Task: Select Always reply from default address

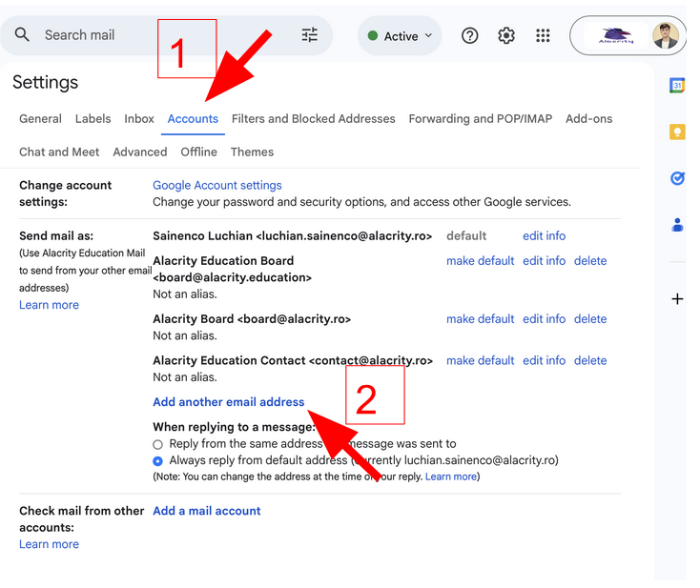Action: (x=157, y=461)
